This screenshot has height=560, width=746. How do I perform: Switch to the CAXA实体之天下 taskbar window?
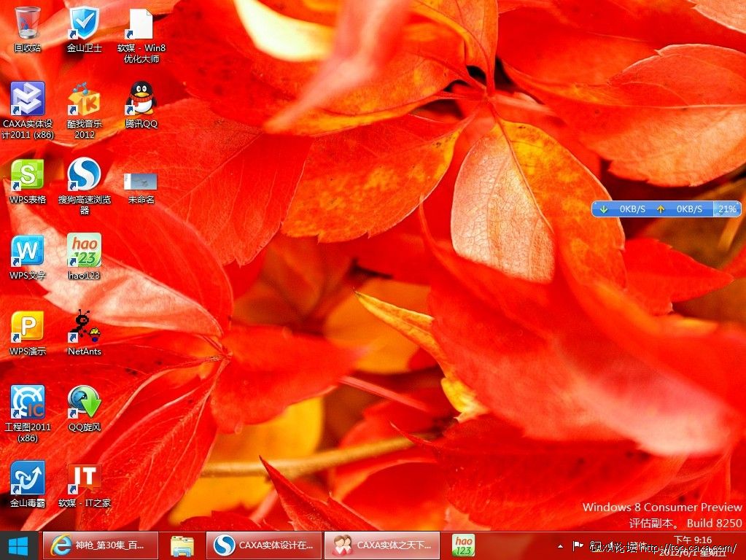[x=382, y=545]
